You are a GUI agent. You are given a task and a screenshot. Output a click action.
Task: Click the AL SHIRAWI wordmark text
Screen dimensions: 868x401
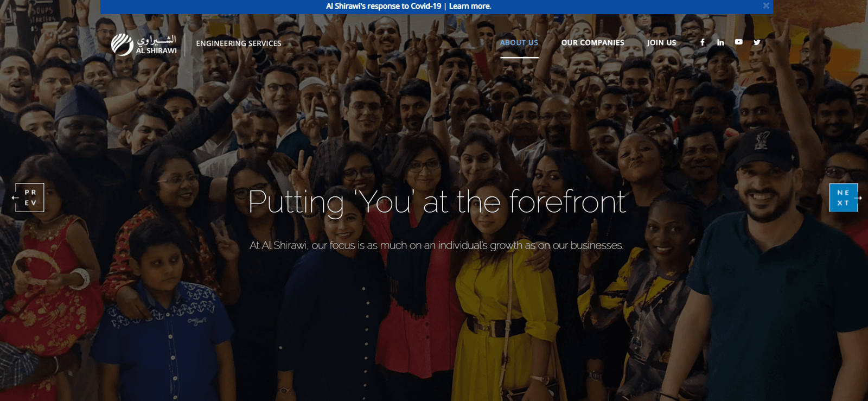pos(156,50)
